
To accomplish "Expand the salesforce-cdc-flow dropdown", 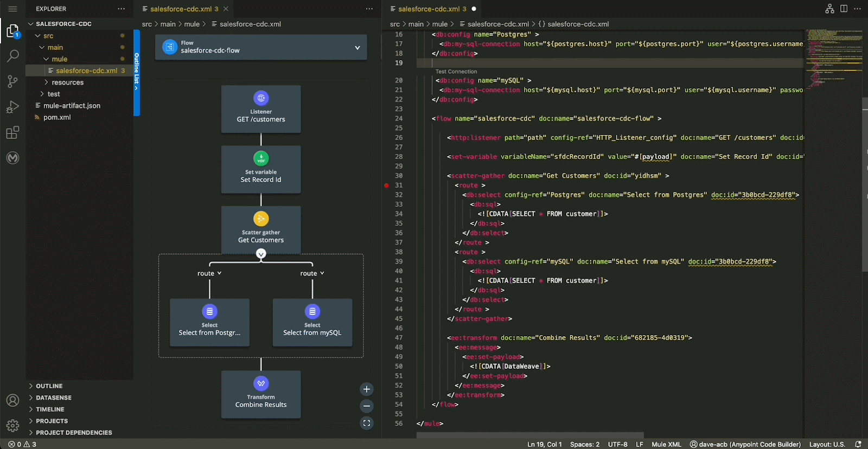I will tap(357, 48).
